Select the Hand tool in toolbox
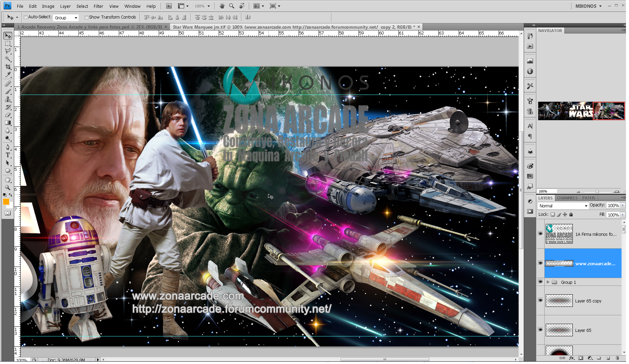The width and height of the screenshot is (629, 364). point(8,180)
